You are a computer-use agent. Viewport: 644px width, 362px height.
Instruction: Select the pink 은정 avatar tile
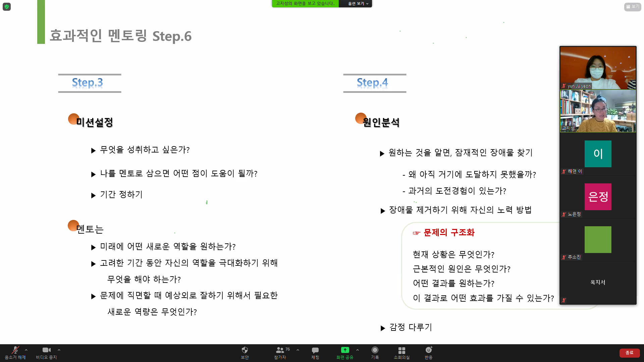click(x=598, y=197)
